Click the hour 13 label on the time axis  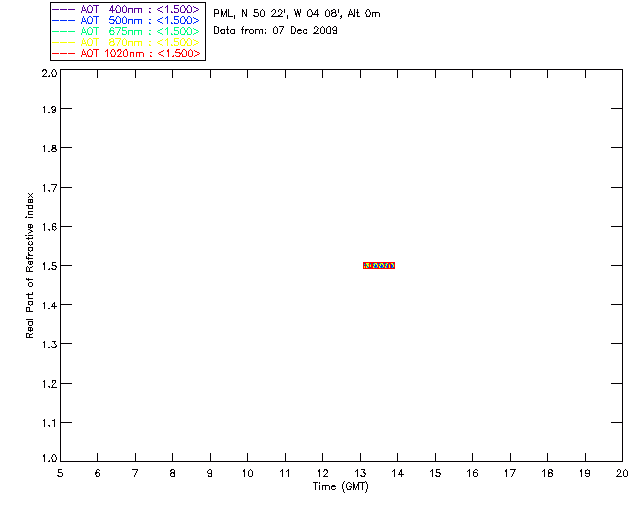(x=360, y=473)
